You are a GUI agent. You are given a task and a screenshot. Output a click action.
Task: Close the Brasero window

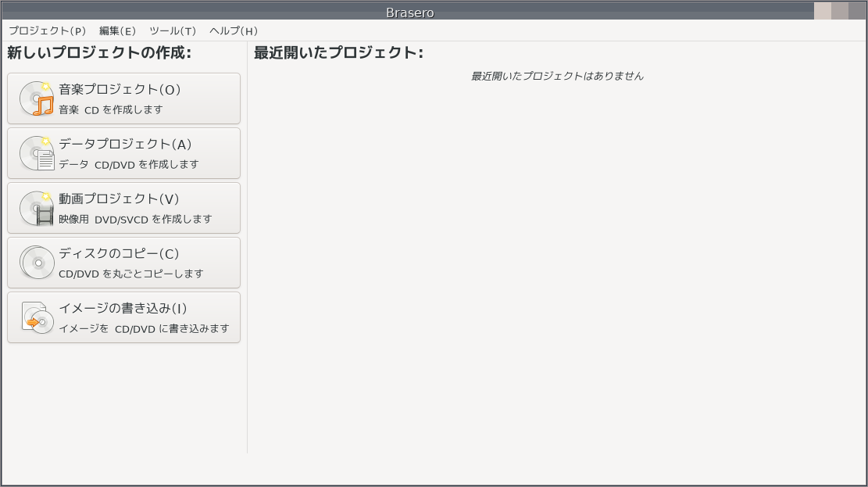coord(857,11)
